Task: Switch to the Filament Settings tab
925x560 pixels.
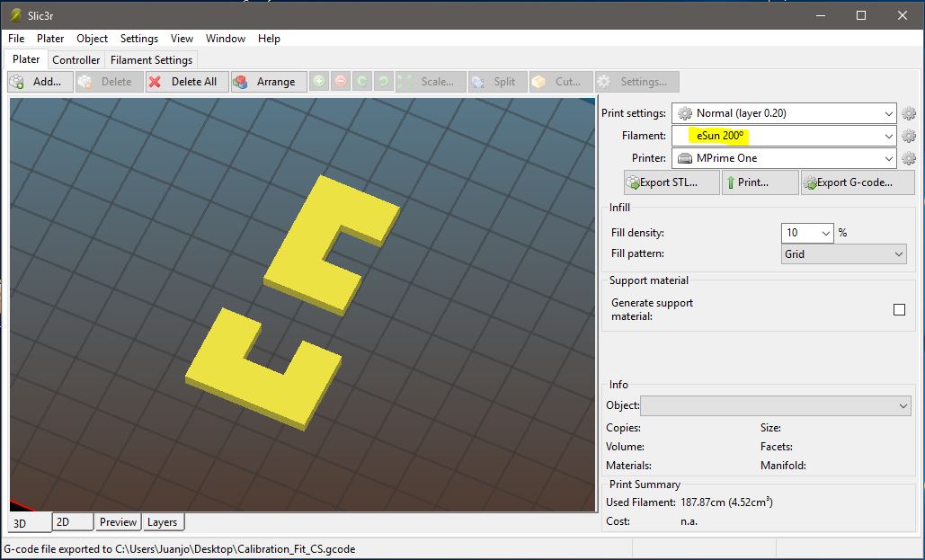Action: (152, 60)
